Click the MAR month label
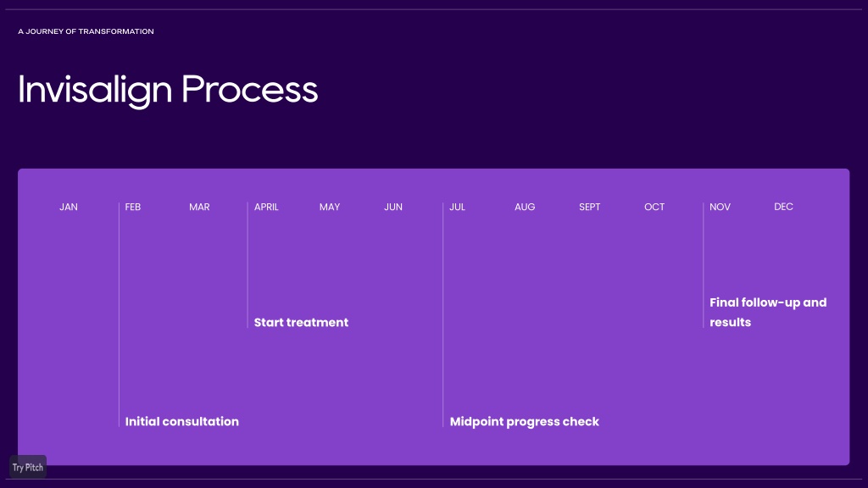 coord(199,207)
